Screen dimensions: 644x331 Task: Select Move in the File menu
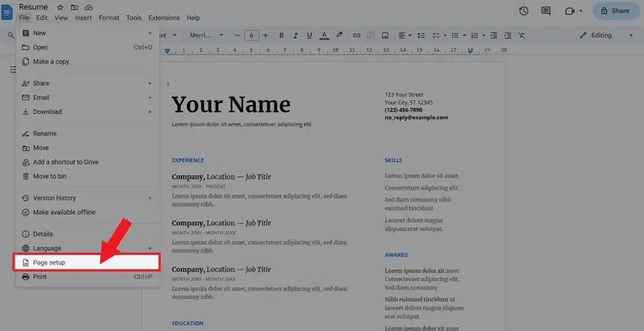[x=88, y=148]
